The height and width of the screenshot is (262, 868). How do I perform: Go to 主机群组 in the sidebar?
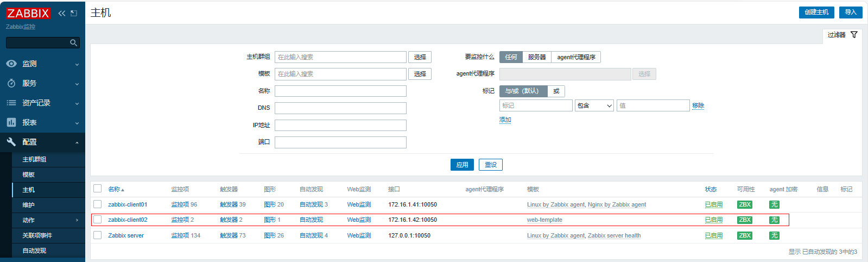(x=34, y=159)
